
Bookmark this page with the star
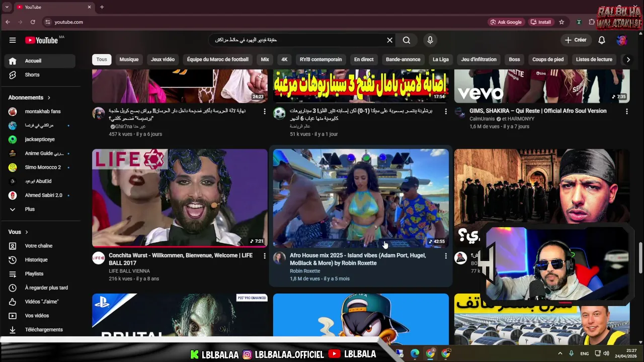561,22
